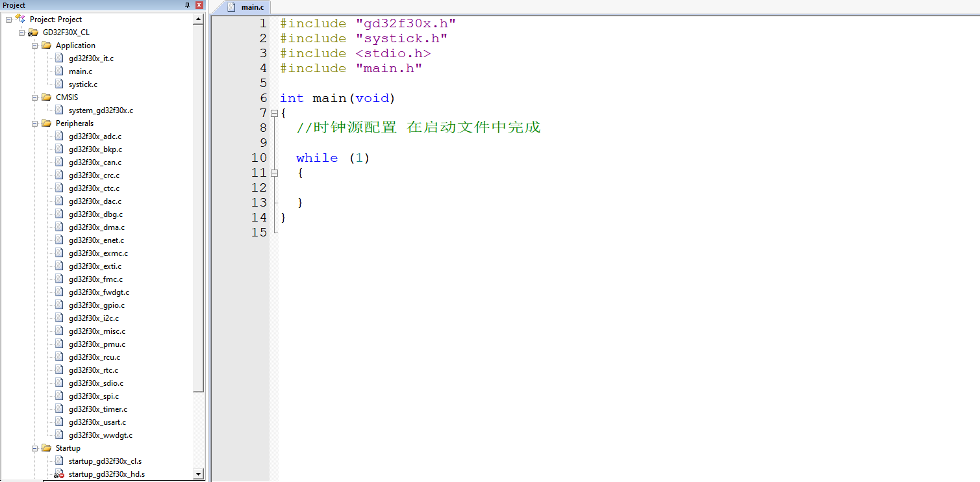The height and width of the screenshot is (482, 980).
Task: Click the file icon of main.c in tree
Action: pyautogui.click(x=59, y=71)
